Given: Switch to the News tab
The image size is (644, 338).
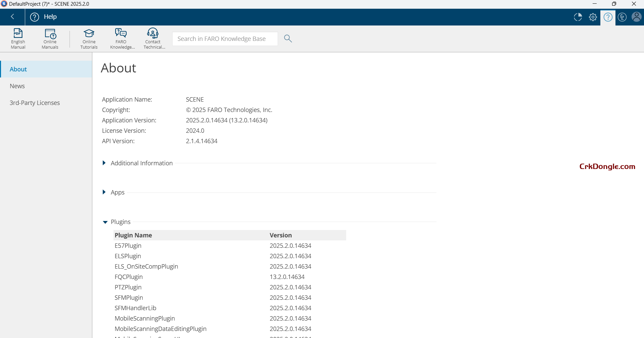Looking at the screenshot, I should [17, 86].
